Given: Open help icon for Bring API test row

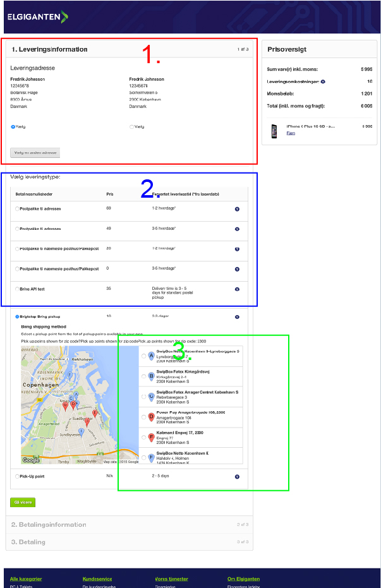Looking at the screenshot, I should tap(237, 289).
